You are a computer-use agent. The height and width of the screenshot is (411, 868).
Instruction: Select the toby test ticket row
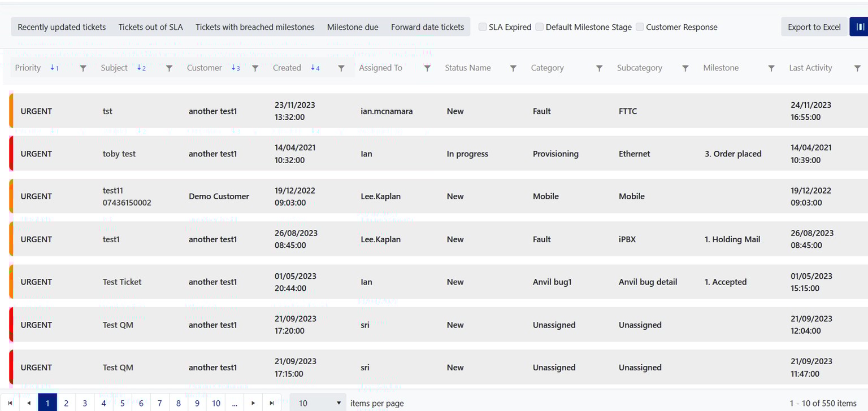click(119, 154)
